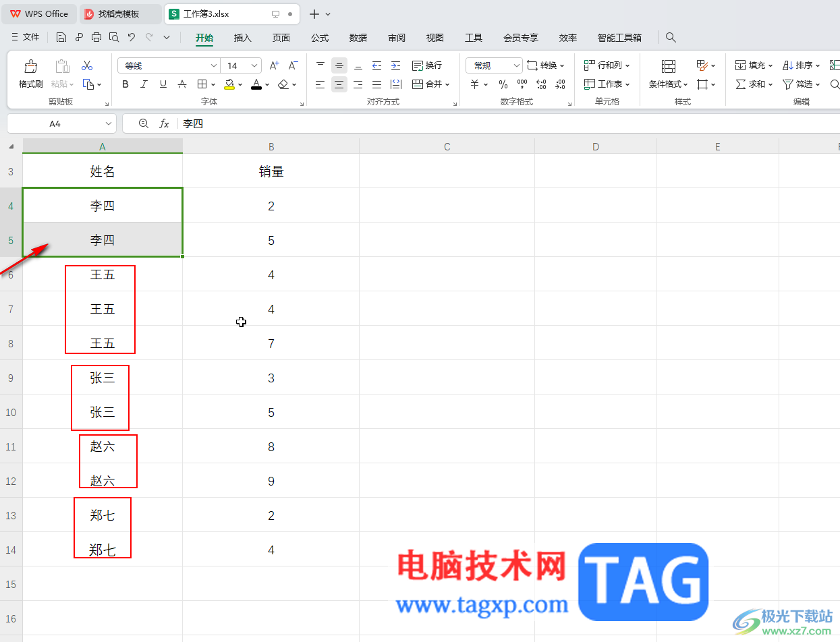
Task: Click the Save icon in quick toolbar
Action: click(x=61, y=37)
